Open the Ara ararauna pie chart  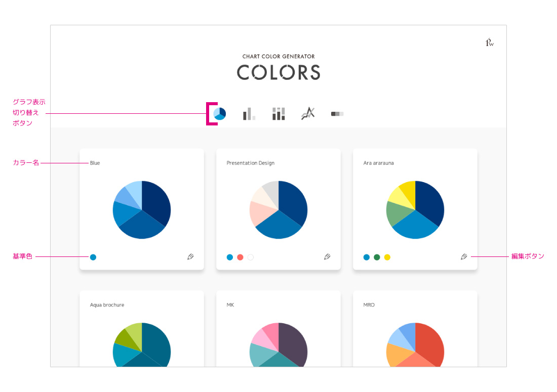(415, 210)
